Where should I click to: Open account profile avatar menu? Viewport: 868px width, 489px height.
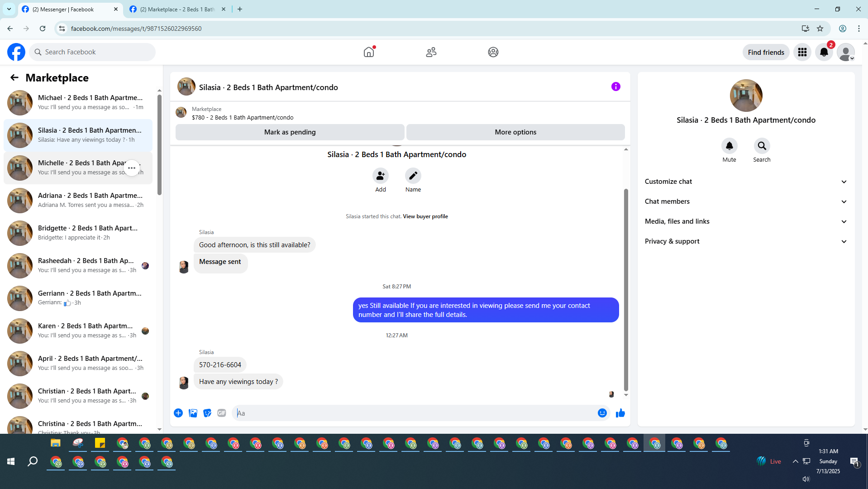click(x=846, y=52)
